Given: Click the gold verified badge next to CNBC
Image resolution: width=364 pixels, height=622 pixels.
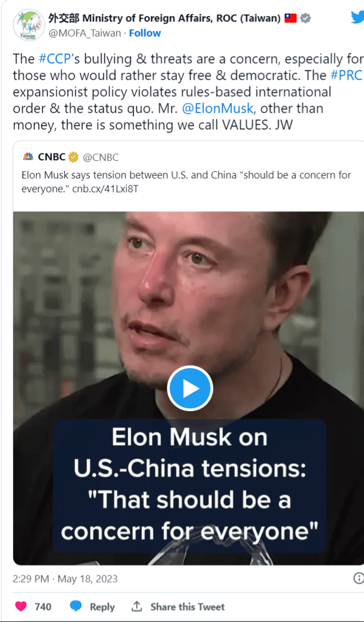Looking at the screenshot, I should pyautogui.click(x=73, y=157).
